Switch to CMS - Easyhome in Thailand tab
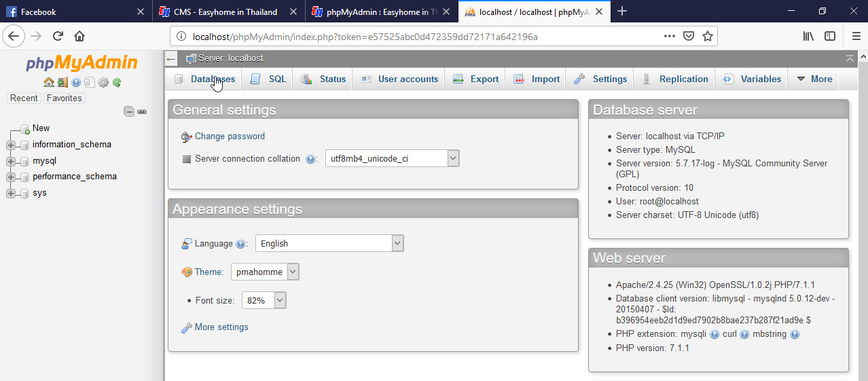Viewport: 868px width, 381px height. click(229, 12)
